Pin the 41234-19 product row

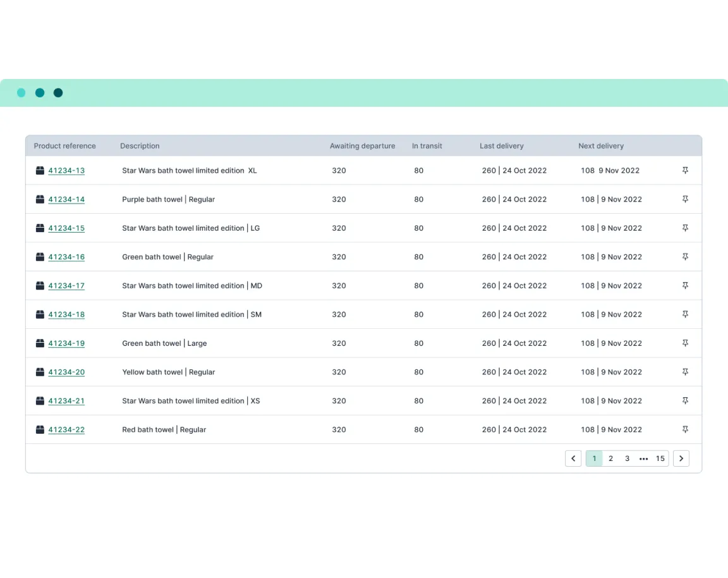coord(685,343)
